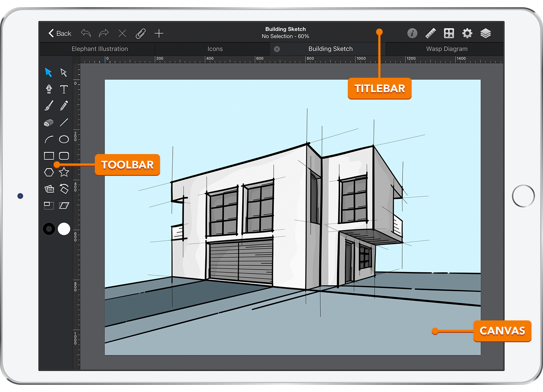The height and width of the screenshot is (392, 543).
Task: Tap the Building Sketch title text
Action: tap(286, 29)
